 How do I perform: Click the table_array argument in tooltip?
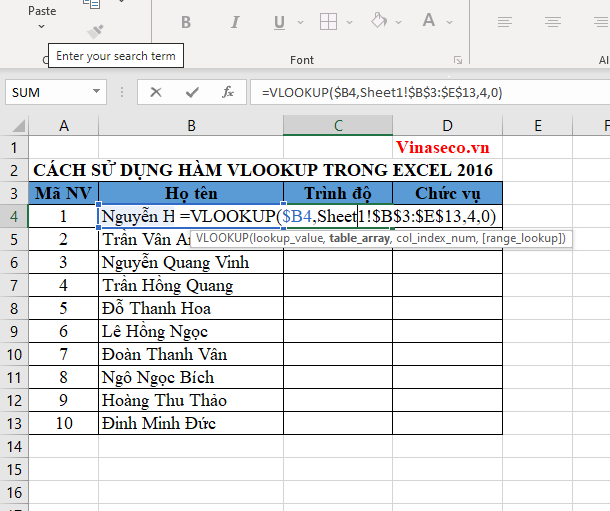tap(359, 238)
